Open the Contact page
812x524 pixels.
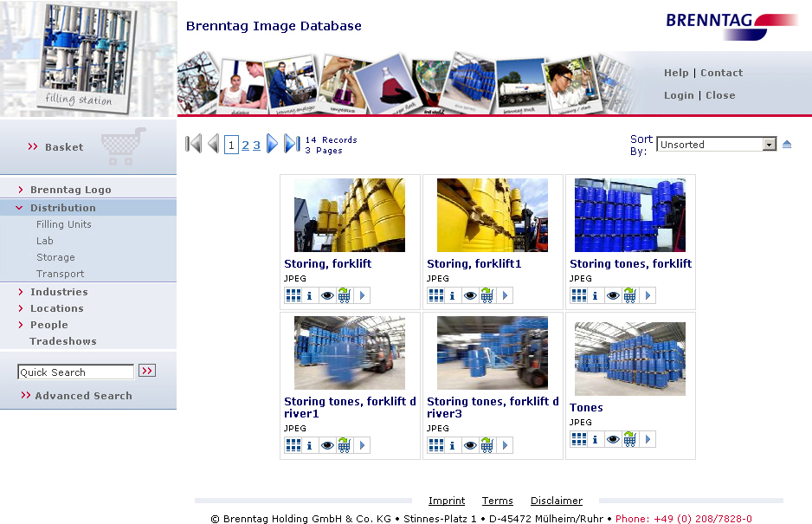pyautogui.click(x=721, y=73)
